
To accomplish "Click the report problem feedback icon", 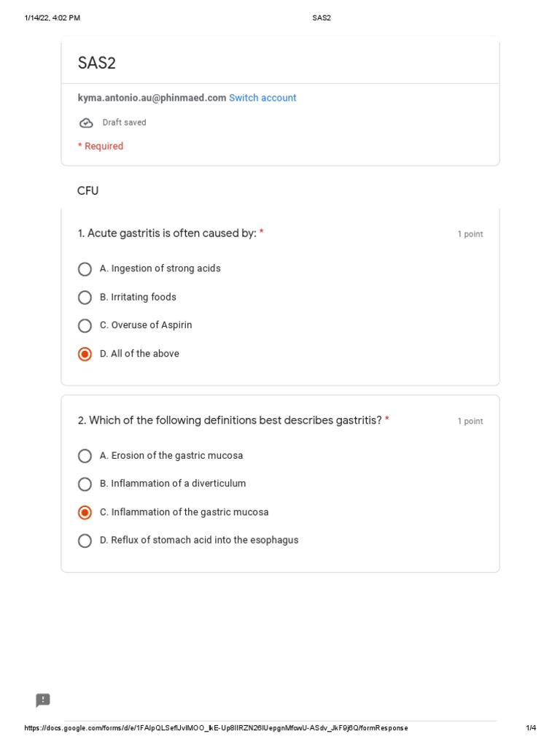I will pos(43,700).
